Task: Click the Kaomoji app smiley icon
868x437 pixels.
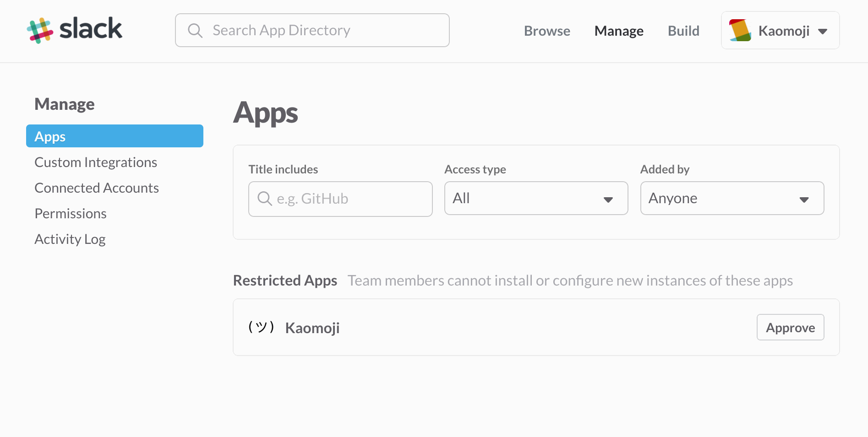Action: coord(262,327)
